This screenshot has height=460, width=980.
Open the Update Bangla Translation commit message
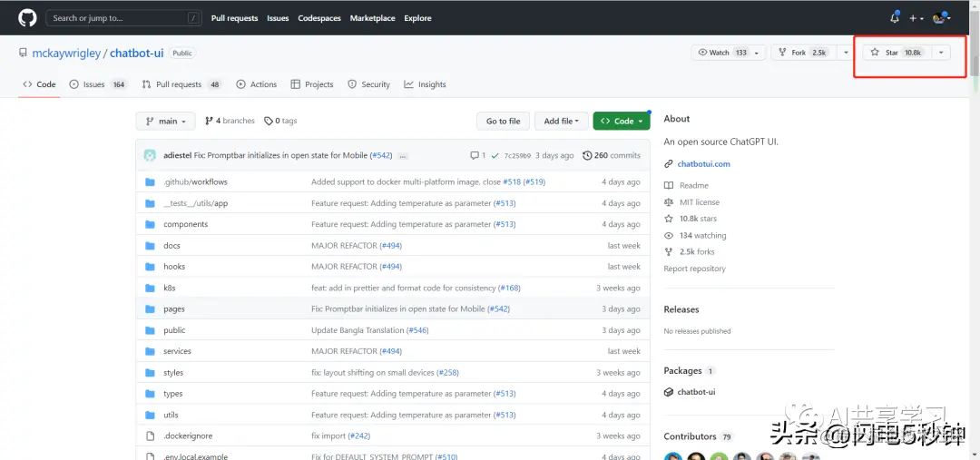pyautogui.click(x=358, y=330)
